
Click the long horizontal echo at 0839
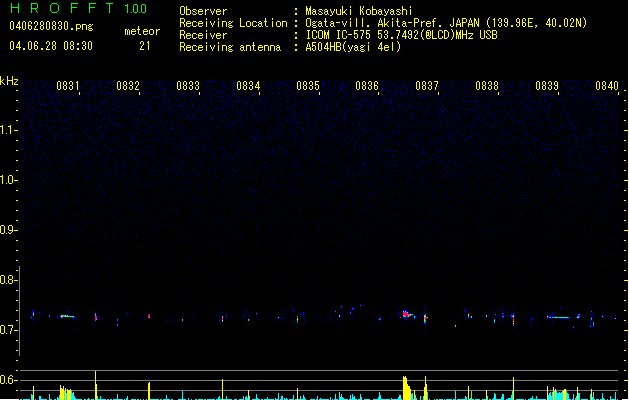[558, 317]
